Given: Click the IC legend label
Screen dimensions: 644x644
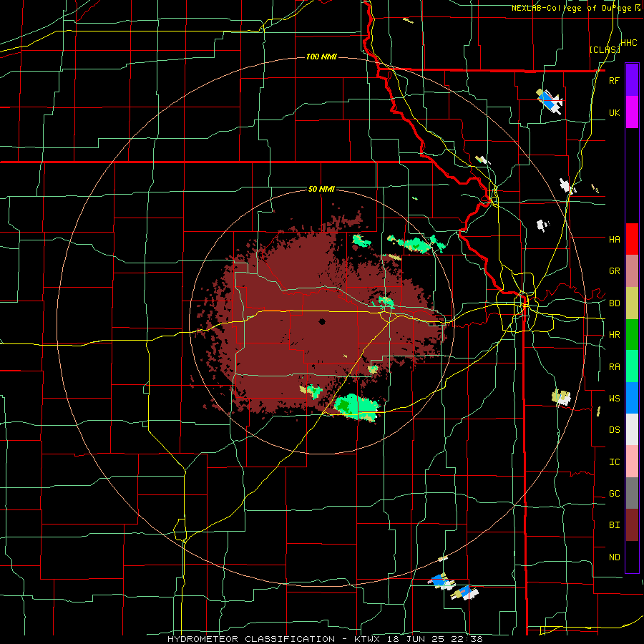Looking at the screenshot, I should [x=614, y=462].
